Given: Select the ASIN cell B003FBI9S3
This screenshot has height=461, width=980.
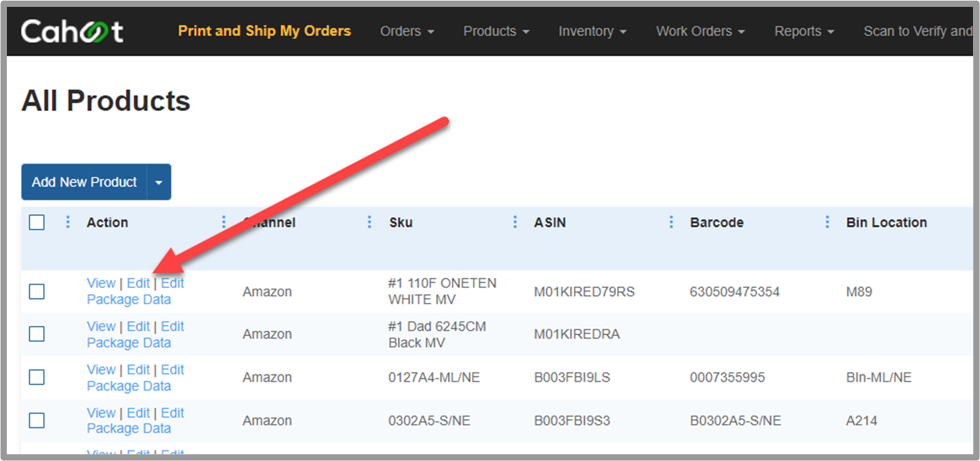Looking at the screenshot, I should (x=572, y=420).
